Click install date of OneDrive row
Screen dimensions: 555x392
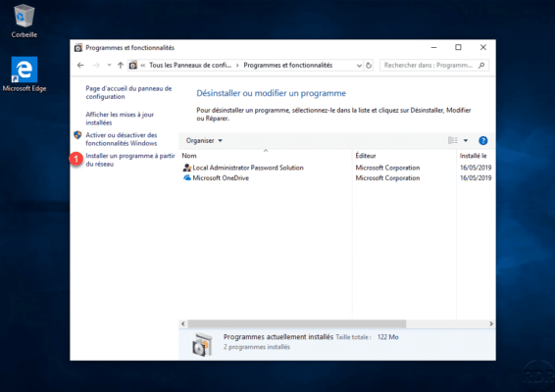click(x=476, y=178)
